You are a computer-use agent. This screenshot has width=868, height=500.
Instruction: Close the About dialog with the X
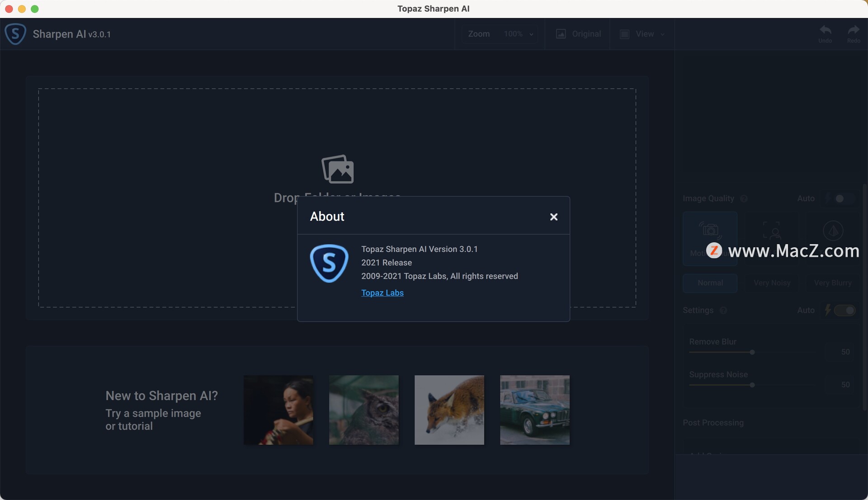coord(553,217)
